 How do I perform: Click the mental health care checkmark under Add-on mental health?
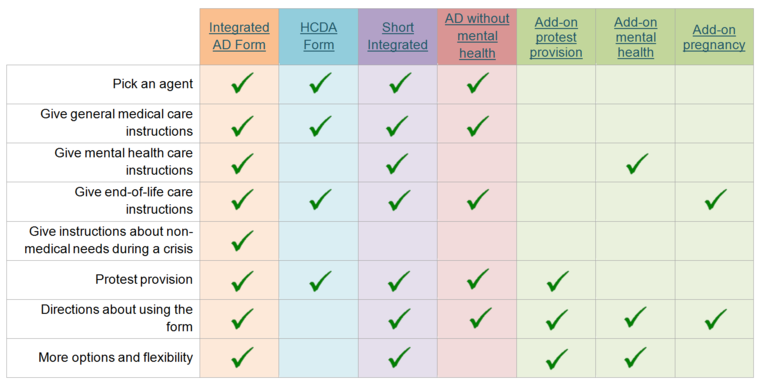[637, 163]
